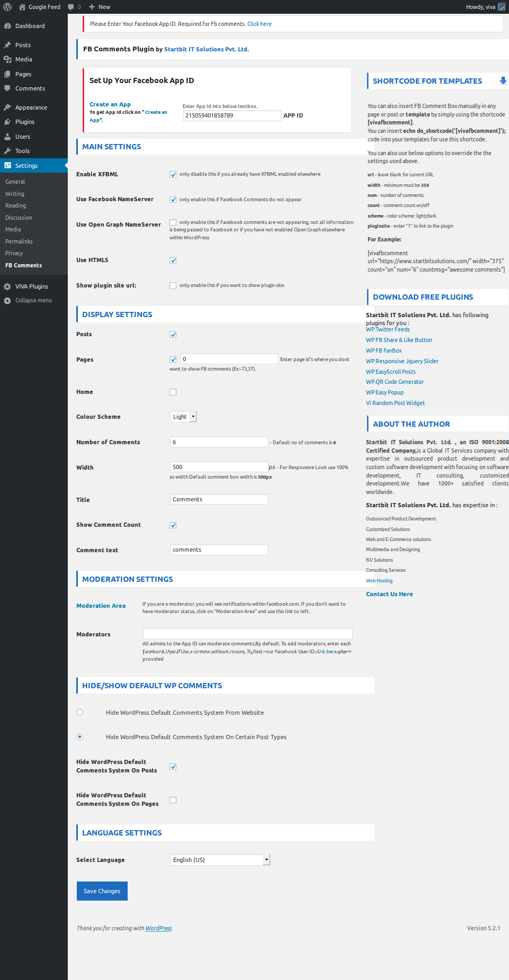
Task: Open the Web Hosting link
Action: pyautogui.click(x=379, y=581)
